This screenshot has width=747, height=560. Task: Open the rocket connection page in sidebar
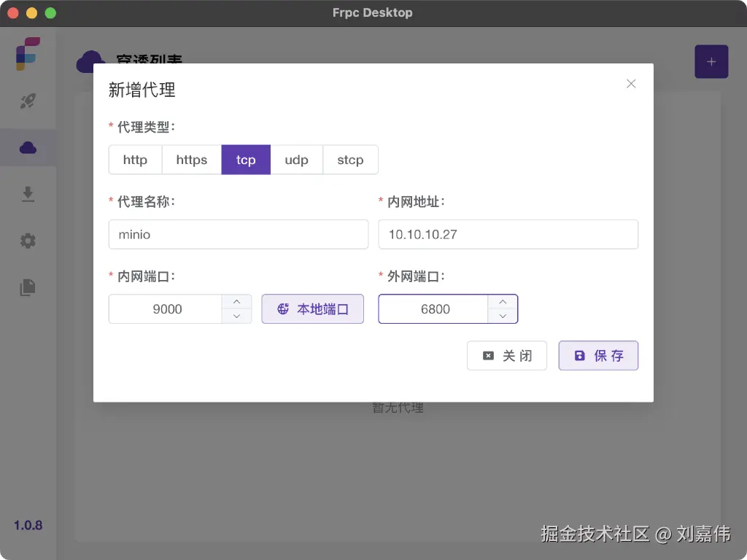(28, 101)
